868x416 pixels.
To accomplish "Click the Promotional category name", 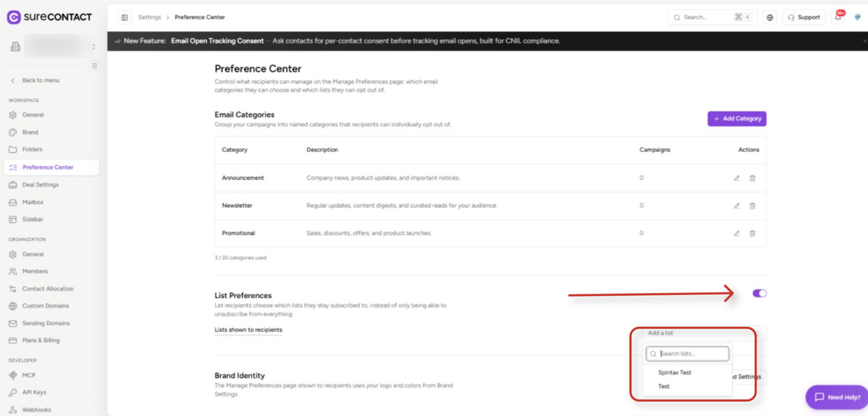I will pyautogui.click(x=239, y=233).
